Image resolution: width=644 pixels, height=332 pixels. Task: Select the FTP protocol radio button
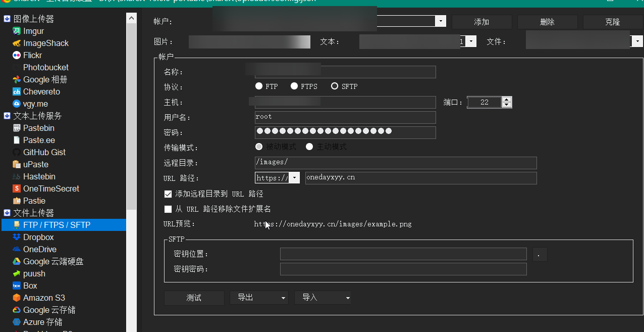coord(259,86)
